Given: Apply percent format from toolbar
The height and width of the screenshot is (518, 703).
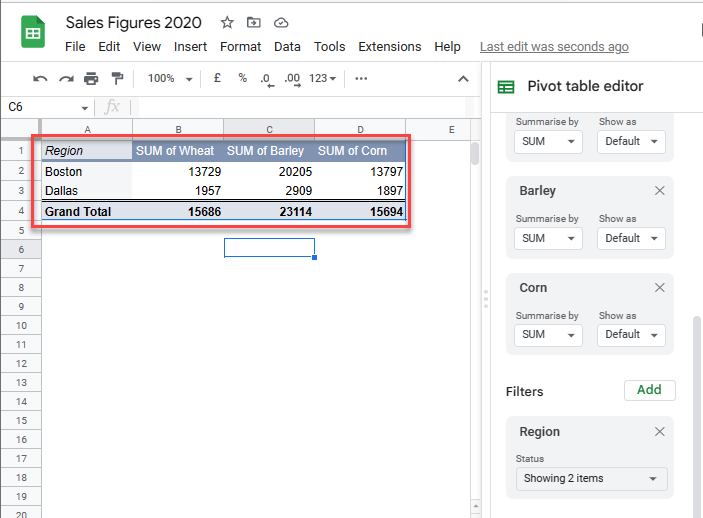Looking at the screenshot, I should tap(242, 78).
